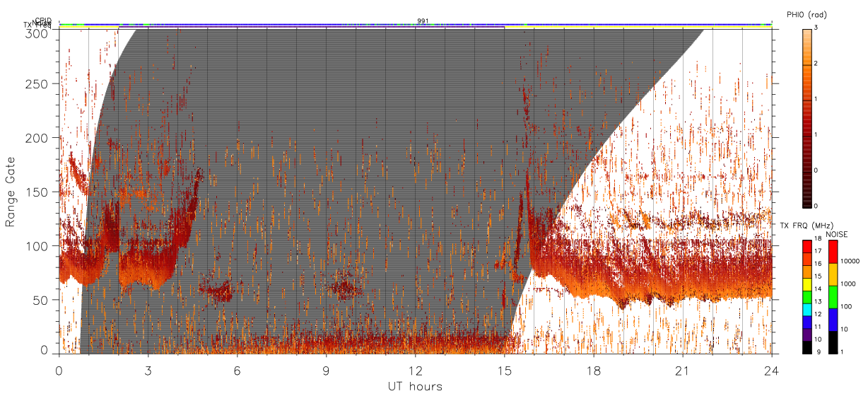This screenshot has height=401, width=868.
Task: Click the 991 CPID label at top
Action: pyautogui.click(x=423, y=21)
